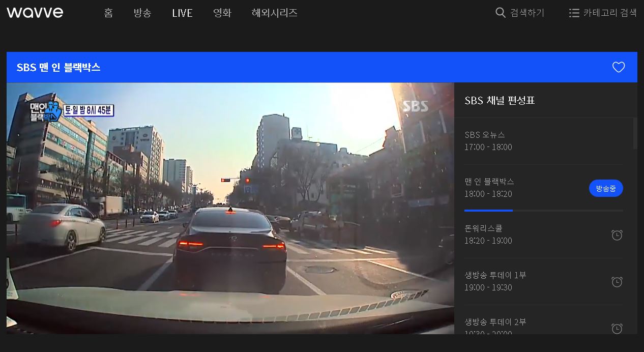The height and width of the screenshot is (352, 644).
Task: Click the SBS 맨 인 블랙박스 title
Action: (58, 67)
